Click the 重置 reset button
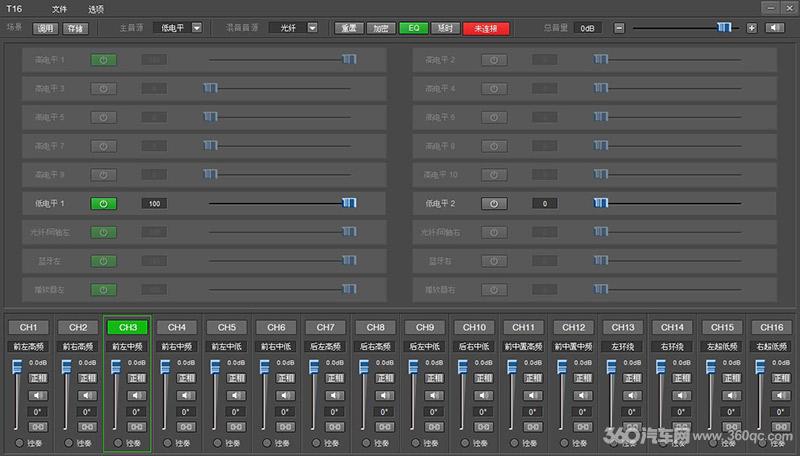Screen dimensions: 800x456 (x=349, y=28)
